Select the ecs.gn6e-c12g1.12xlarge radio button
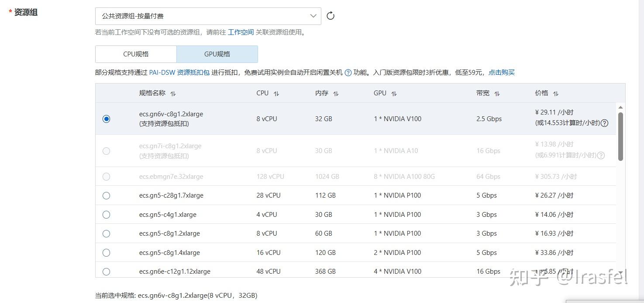644x303 pixels. (106, 272)
